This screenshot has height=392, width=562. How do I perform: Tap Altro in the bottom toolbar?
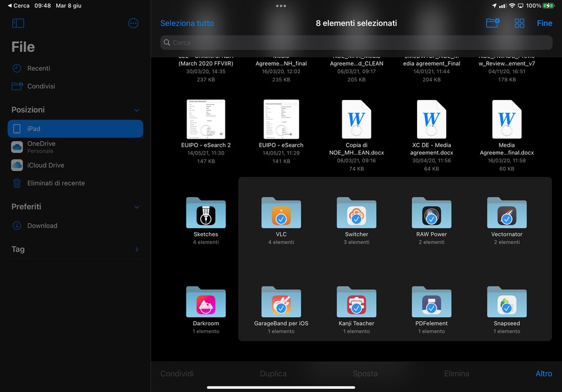(543, 373)
